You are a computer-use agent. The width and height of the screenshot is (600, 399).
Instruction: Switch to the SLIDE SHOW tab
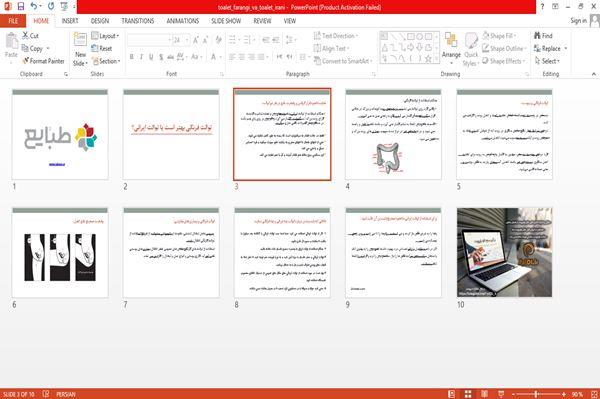[x=226, y=21]
